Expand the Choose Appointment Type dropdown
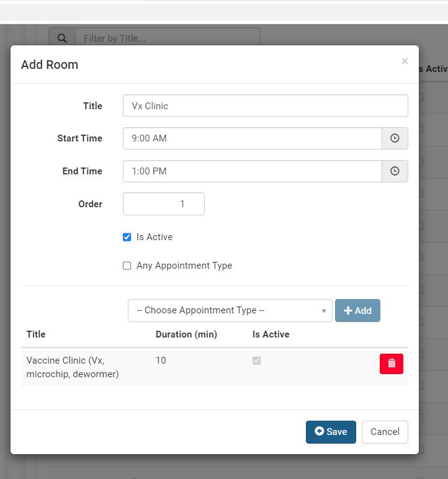The width and height of the screenshot is (448, 479). 230,310
